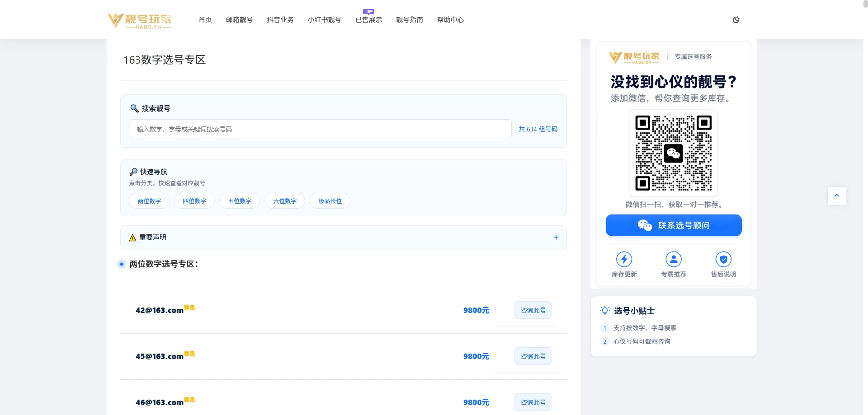Select 五位数字 quick filter
Image resolution: width=868 pixels, height=415 pixels.
pyautogui.click(x=240, y=201)
